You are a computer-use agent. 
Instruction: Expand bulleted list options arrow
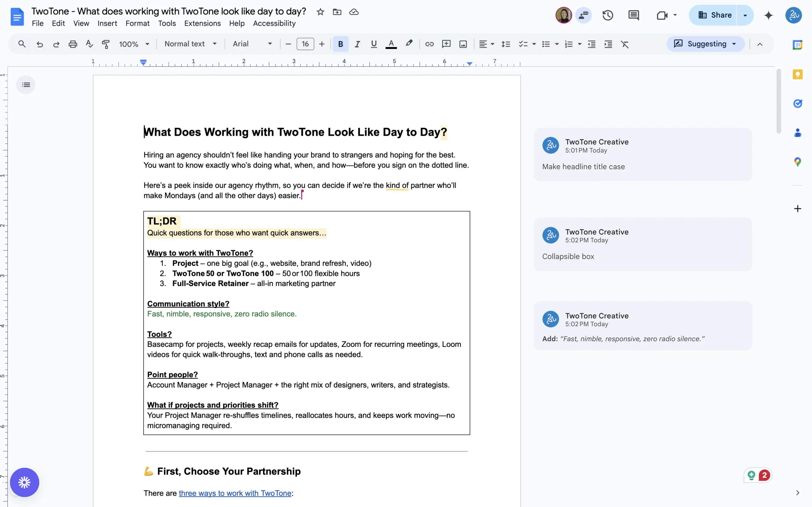click(x=557, y=44)
